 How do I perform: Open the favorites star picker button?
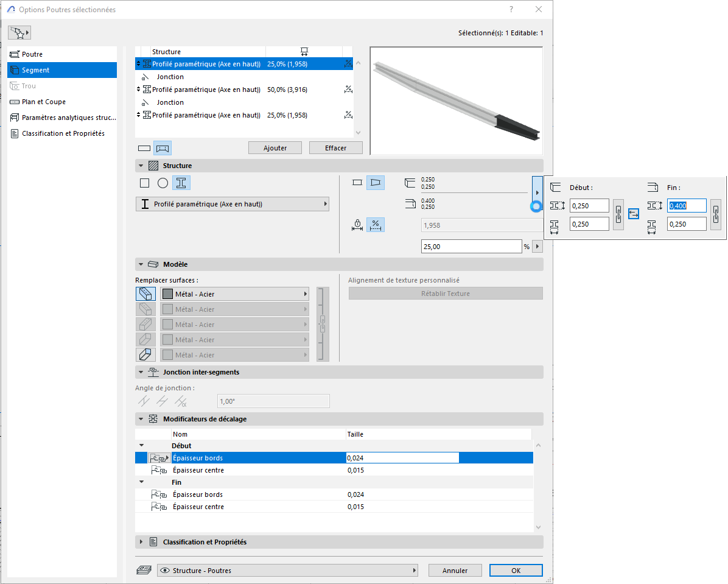(19, 32)
